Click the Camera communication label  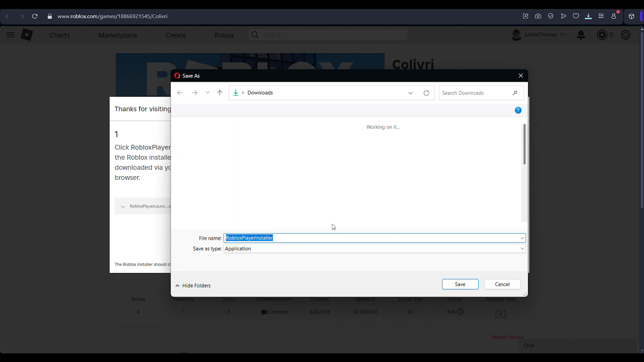(x=274, y=312)
